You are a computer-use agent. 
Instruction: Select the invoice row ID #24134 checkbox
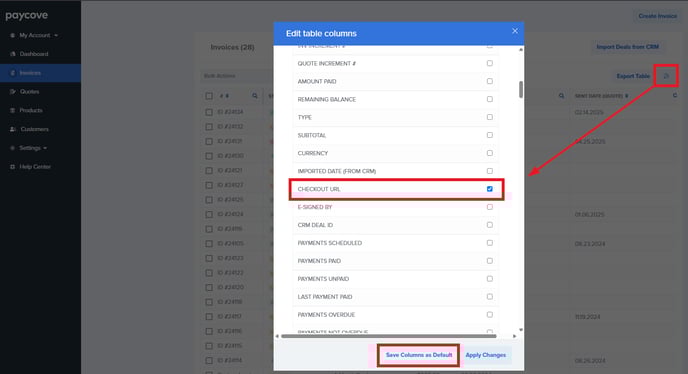(x=209, y=112)
